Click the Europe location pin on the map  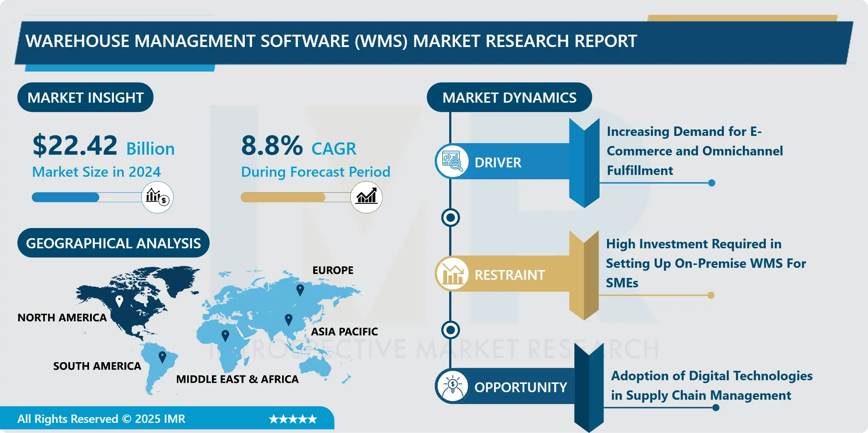299,289
